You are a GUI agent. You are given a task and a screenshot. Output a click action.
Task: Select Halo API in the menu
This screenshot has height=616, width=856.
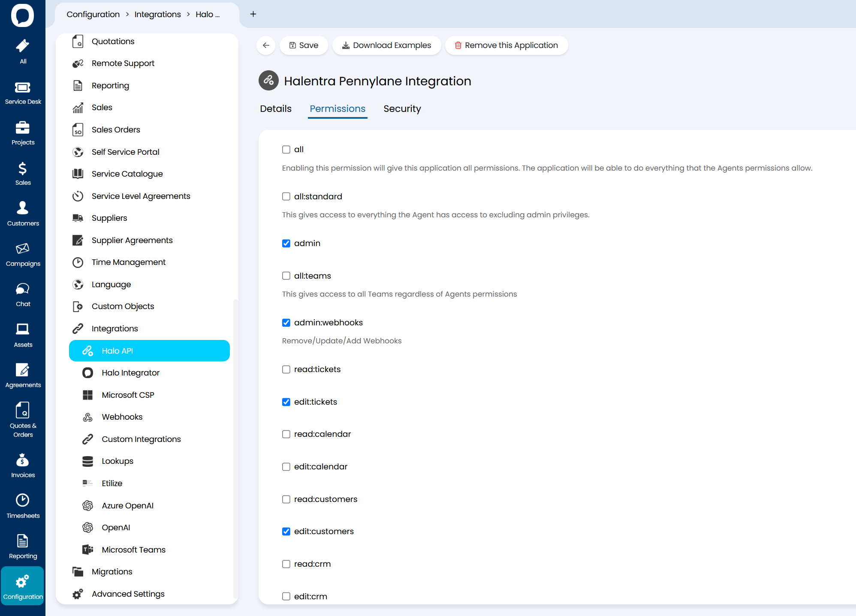coord(149,351)
